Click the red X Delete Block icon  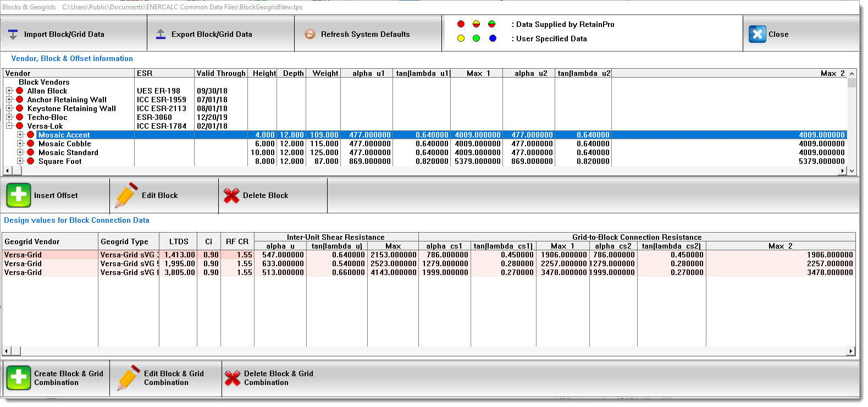click(x=231, y=195)
